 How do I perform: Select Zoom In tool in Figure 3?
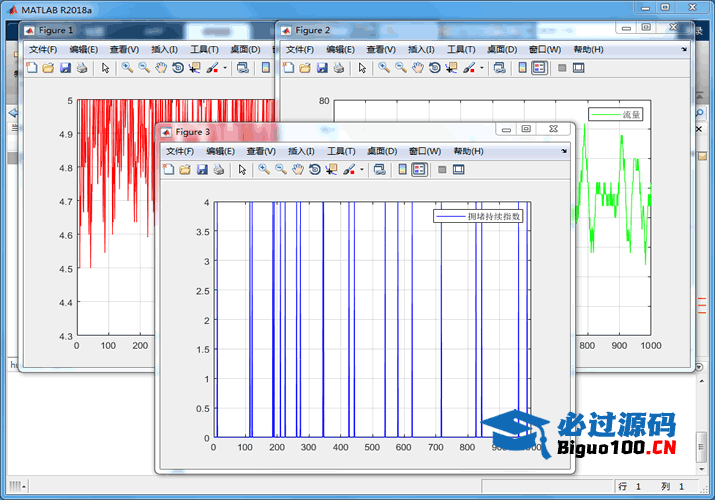[x=264, y=170]
